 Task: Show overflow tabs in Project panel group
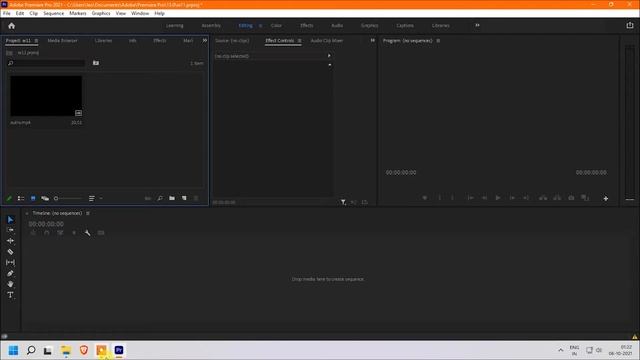pyautogui.click(x=204, y=41)
